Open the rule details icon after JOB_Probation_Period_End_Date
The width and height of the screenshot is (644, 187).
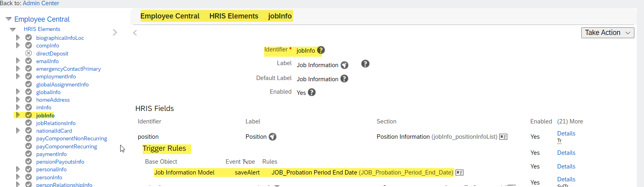pyautogui.click(x=459, y=173)
